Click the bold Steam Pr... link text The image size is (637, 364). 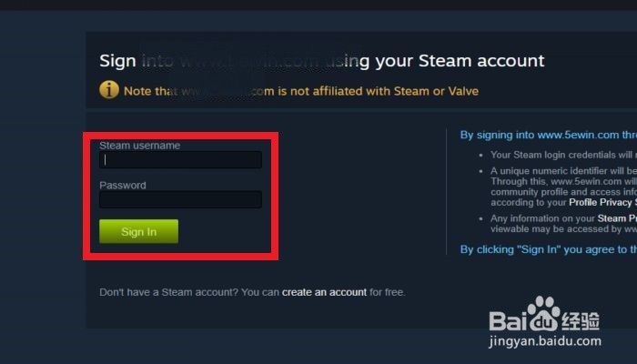click(617, 218)
